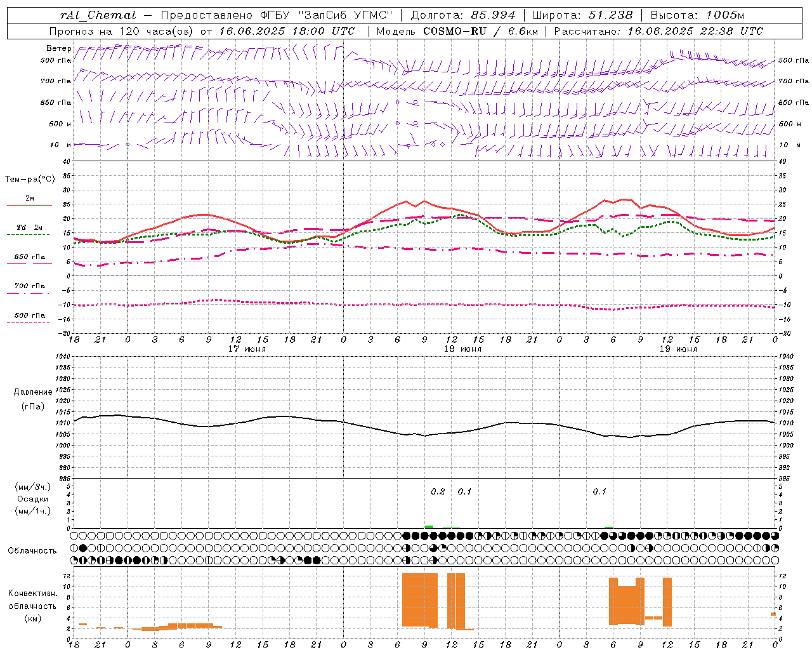
Task: Click the dashed line sample under Td 2м
Action: pyautogui.click(x=29, y=235)
